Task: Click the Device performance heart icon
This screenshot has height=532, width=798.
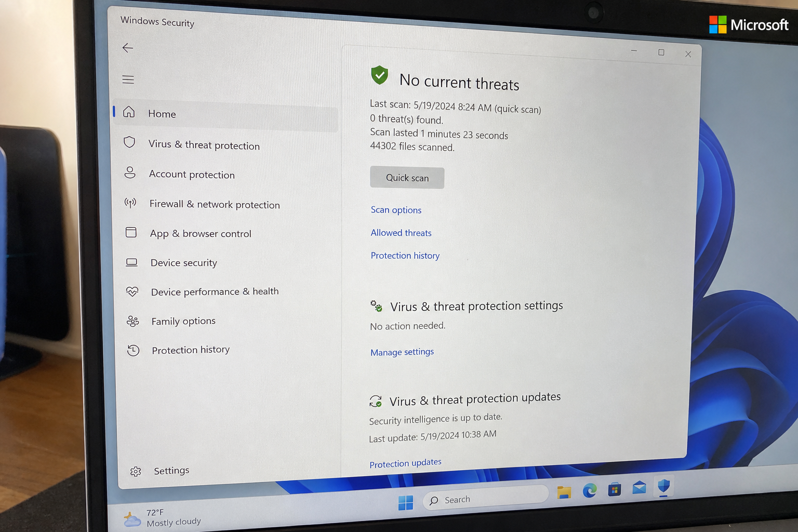Action: click(132, 291)
